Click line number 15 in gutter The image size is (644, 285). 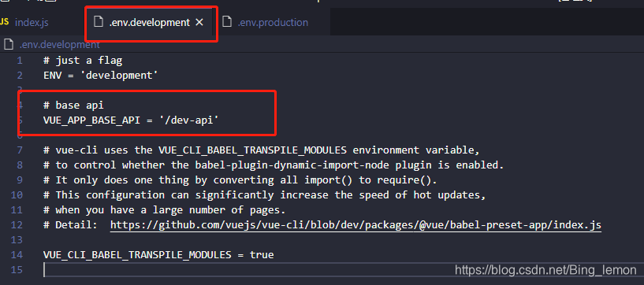(x=17, y=269)
